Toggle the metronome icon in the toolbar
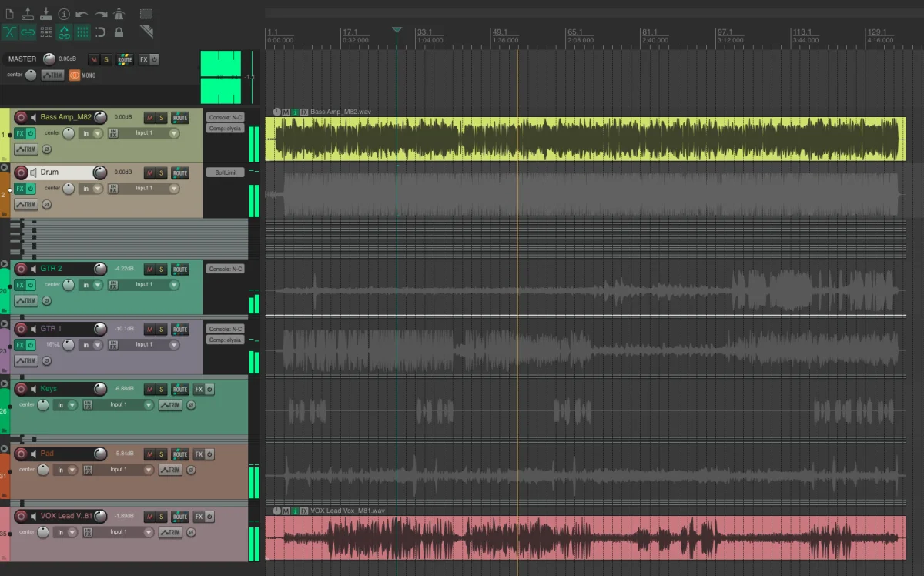924x576 pixels. click(119, 14)
